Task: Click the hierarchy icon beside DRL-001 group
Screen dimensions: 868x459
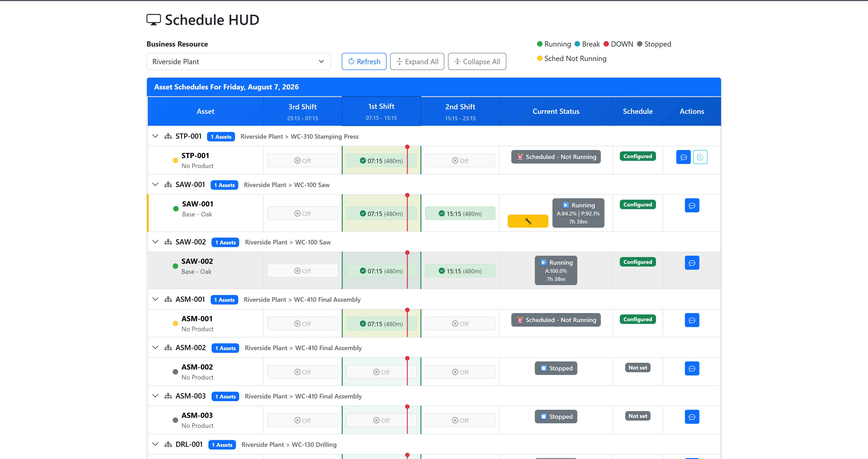Action: pyautogui.click(x=168, y=445)
